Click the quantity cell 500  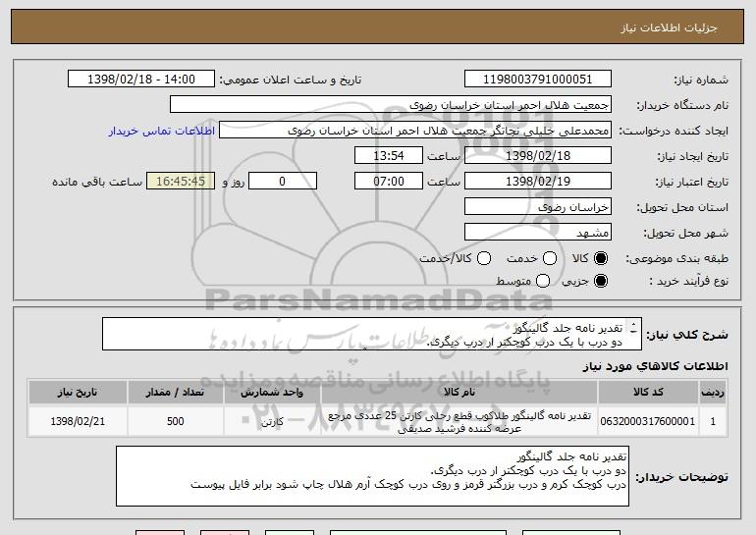click(176, 421)
